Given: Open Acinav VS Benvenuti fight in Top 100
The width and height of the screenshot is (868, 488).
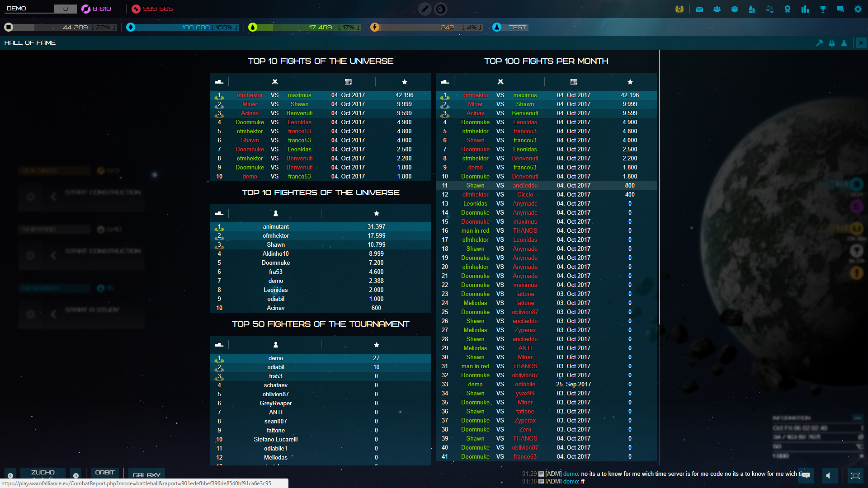Looking at the screenshot, I should coord(546,113).
